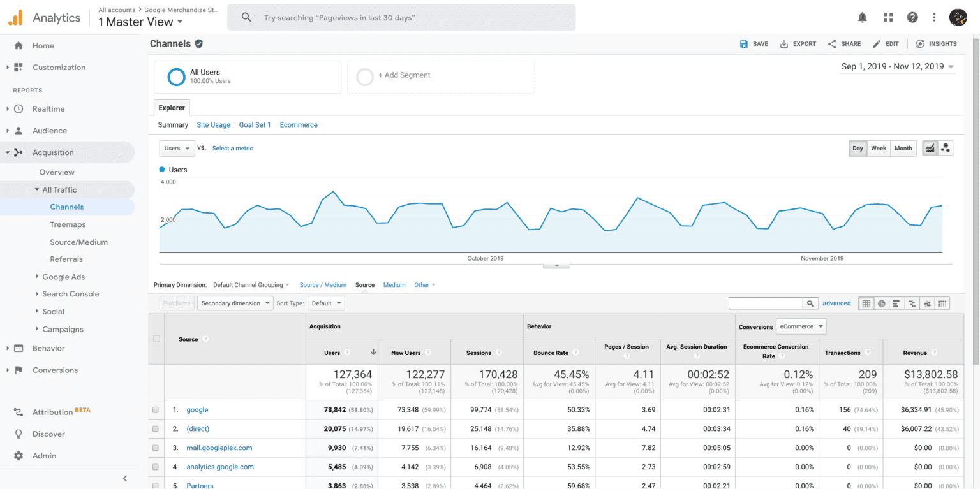Open the notifications bell

click(x=863, y=17)
